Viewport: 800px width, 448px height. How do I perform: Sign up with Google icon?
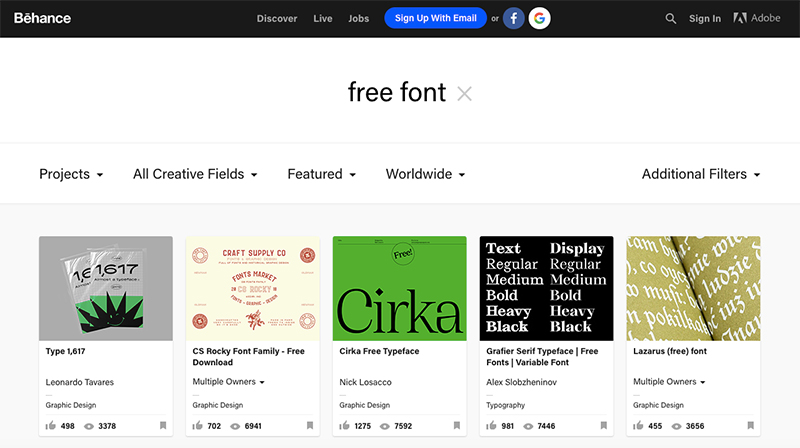click(x=539, y=18)
